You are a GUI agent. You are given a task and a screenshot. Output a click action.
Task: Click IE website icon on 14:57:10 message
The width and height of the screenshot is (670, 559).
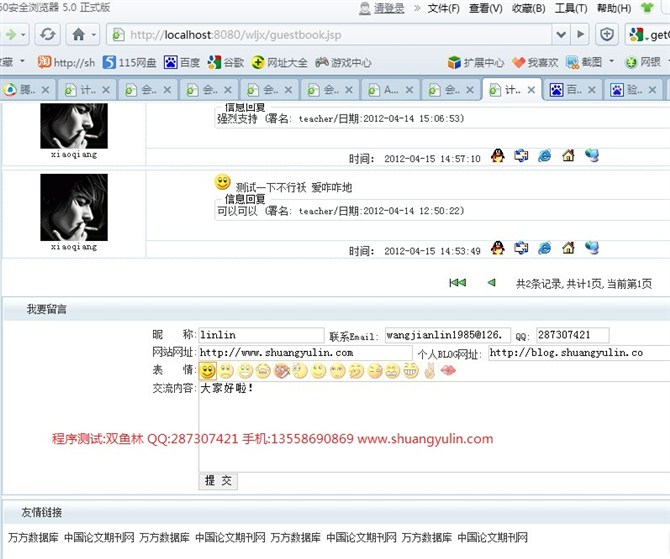pyautogui.click(x=544, y=156)
